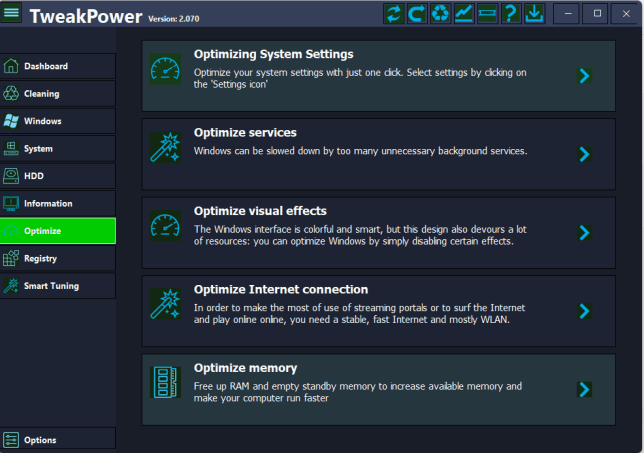Select Smart Tuning in the sidebar
The height and width of the screenshot is (453, 644).
(x=58, y=286)
